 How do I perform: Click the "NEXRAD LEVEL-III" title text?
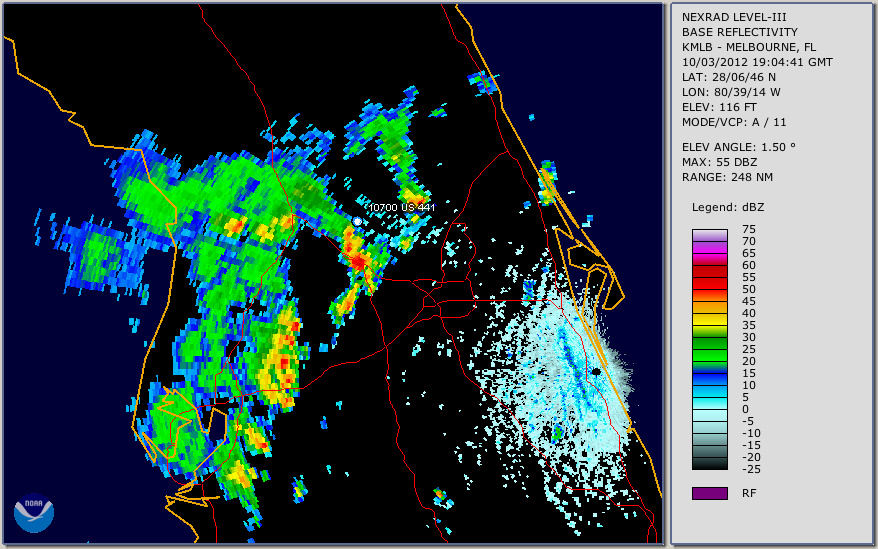[x=734, y=17]
